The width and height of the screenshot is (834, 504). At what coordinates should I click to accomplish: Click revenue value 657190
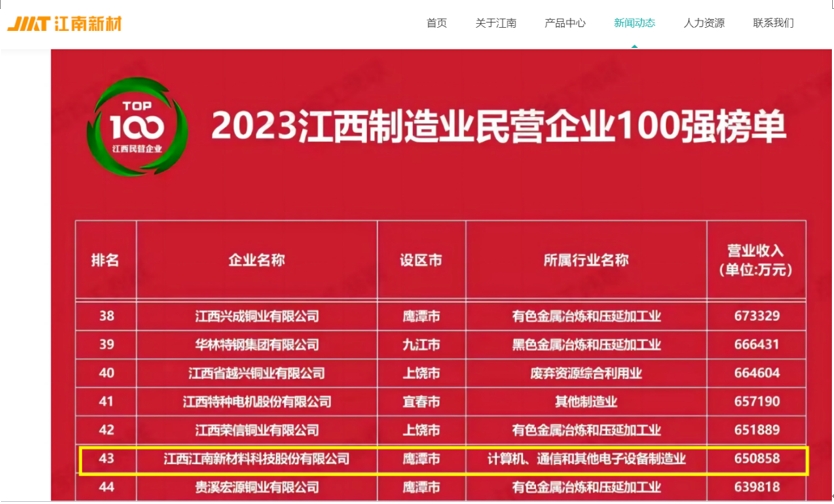click(757, 401)
